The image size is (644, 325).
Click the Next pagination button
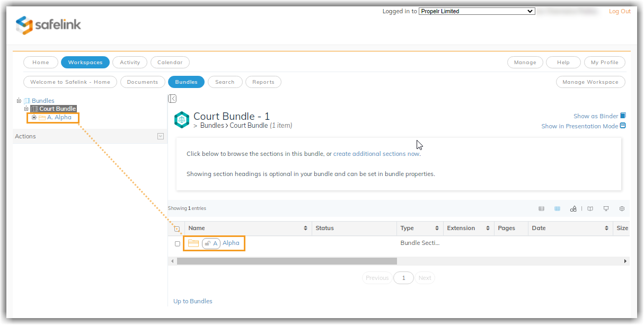click(x=425, y=278)
